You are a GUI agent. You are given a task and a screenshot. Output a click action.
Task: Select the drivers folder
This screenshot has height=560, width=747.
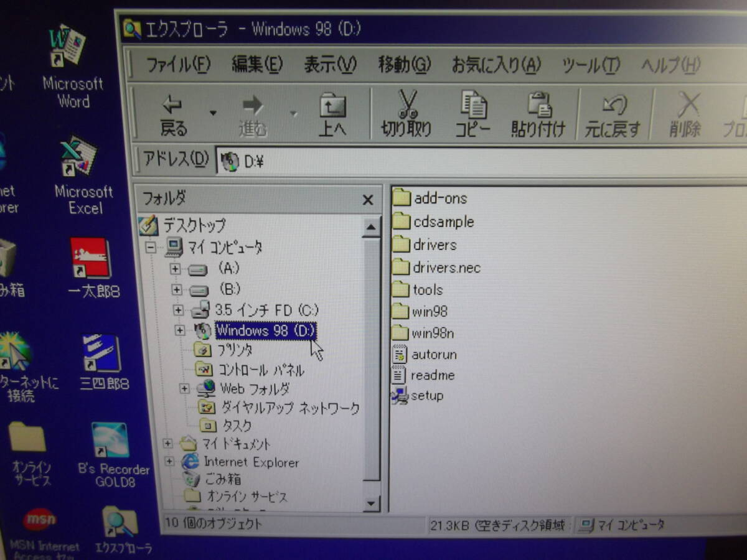[425, 245]
